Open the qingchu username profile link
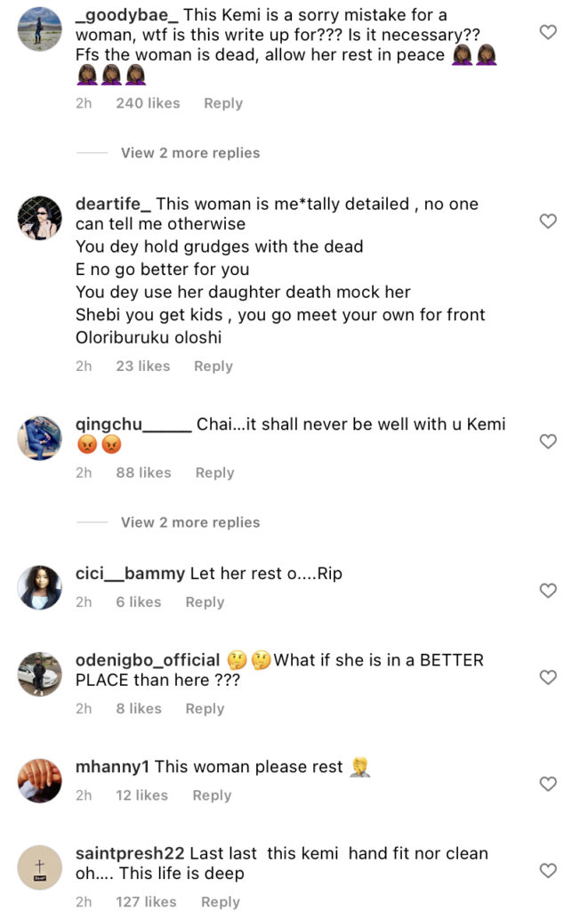588x911 pixels. coord(133,424)
